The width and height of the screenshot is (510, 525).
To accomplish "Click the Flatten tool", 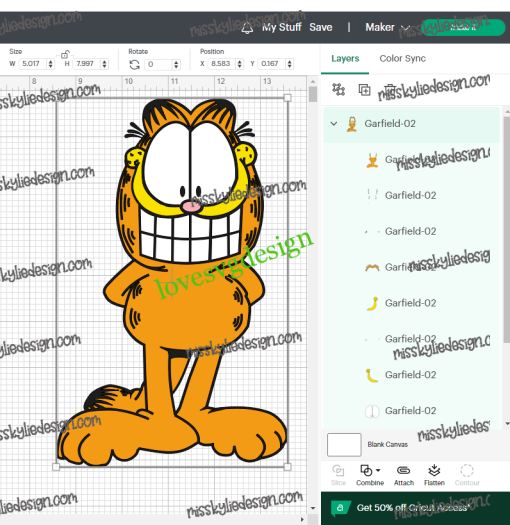I will pos(434,475).
